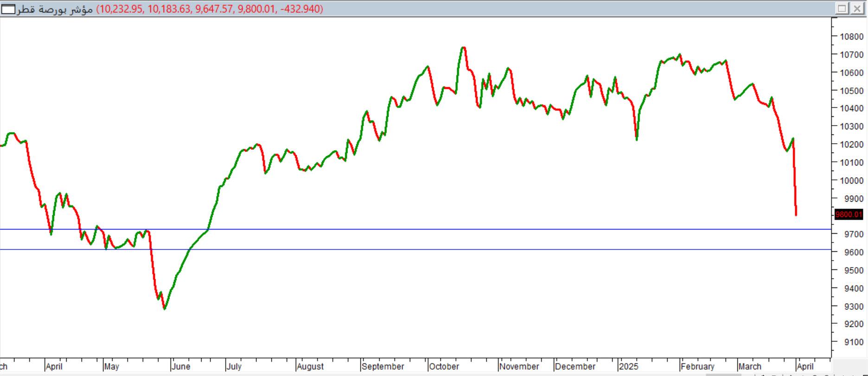Image resolution: width=868 pixels, height=376 pixels.
Task: Click the September label on date axis
Action: 383,367
